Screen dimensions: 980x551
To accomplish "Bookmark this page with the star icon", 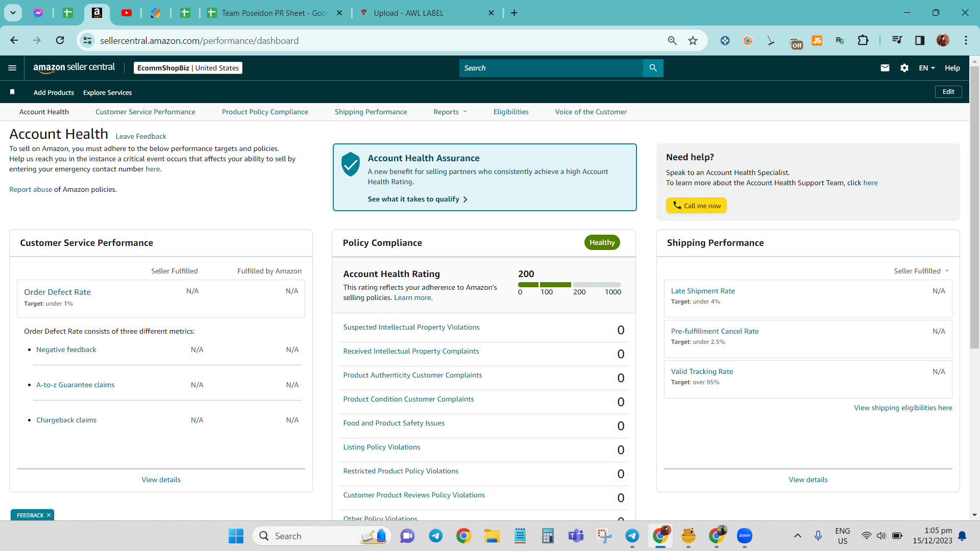I will point(693,40).
